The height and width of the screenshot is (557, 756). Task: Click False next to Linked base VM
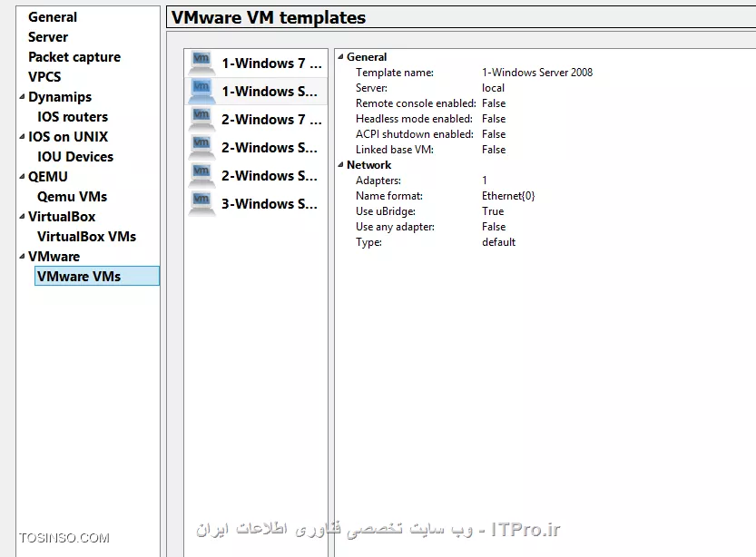click(494, 150)
